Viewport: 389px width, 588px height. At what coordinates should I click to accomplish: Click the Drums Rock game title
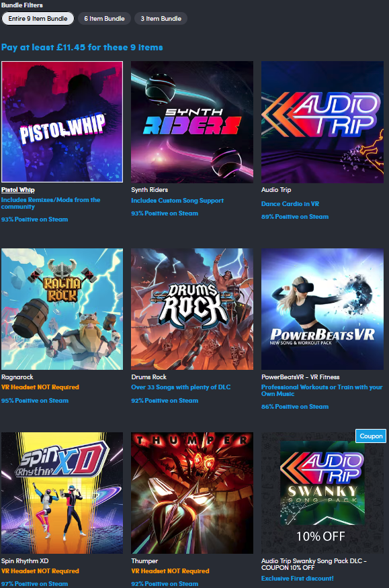click(148, 377)
